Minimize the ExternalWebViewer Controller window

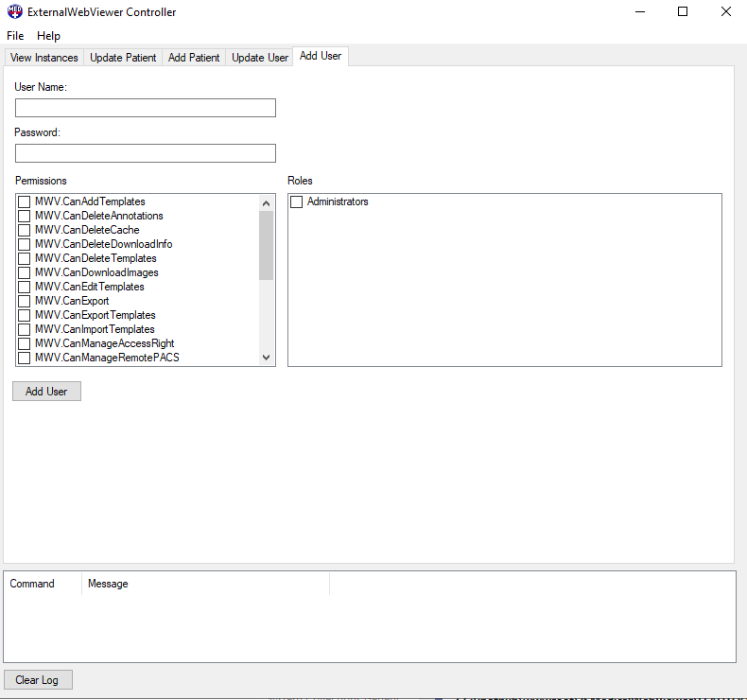pyautogui.click(x=640, y=12)
